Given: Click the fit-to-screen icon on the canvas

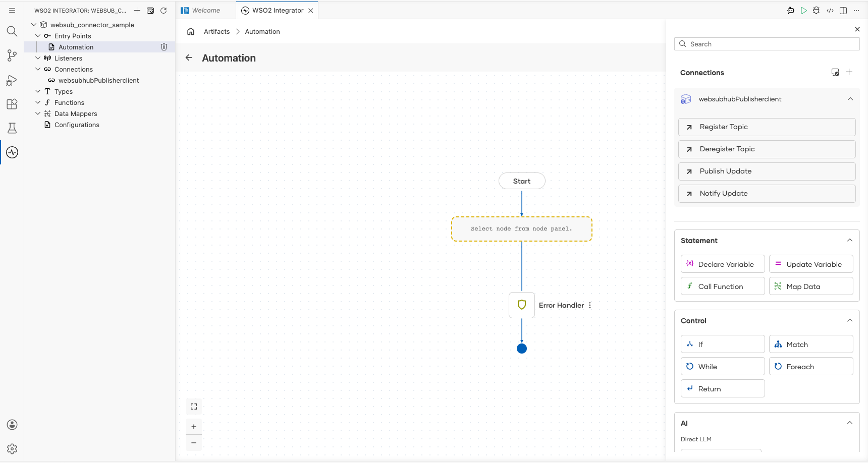Looking at the screenshot, I should (x=194, y=407).
